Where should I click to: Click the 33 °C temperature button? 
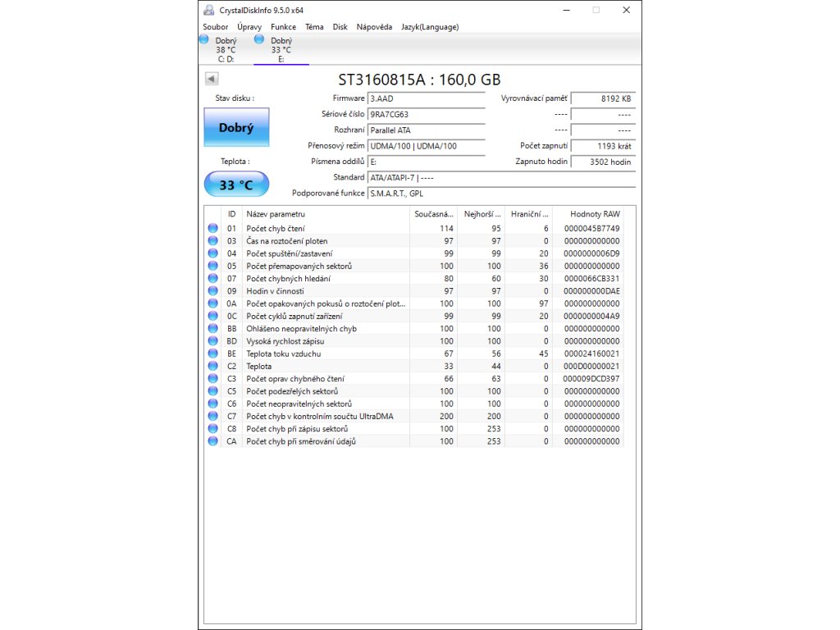[x=236, y=185]
